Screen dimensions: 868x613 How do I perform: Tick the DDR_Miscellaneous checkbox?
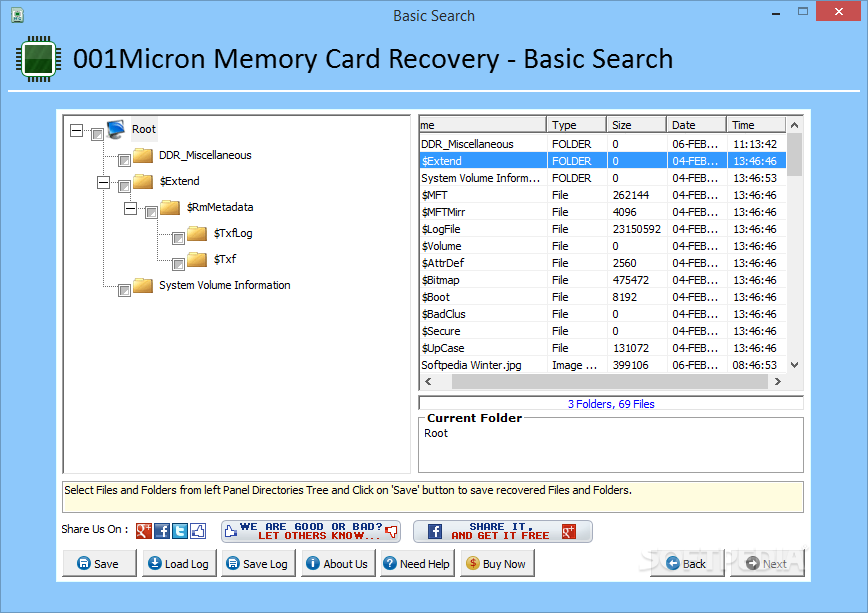(124, 161)
